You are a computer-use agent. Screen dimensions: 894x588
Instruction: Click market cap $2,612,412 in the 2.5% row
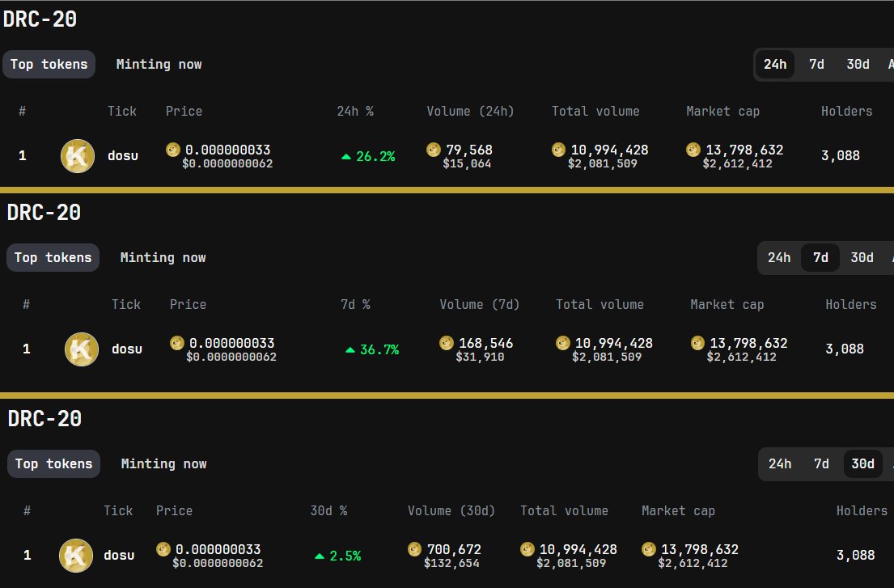[x=693, y=563]
